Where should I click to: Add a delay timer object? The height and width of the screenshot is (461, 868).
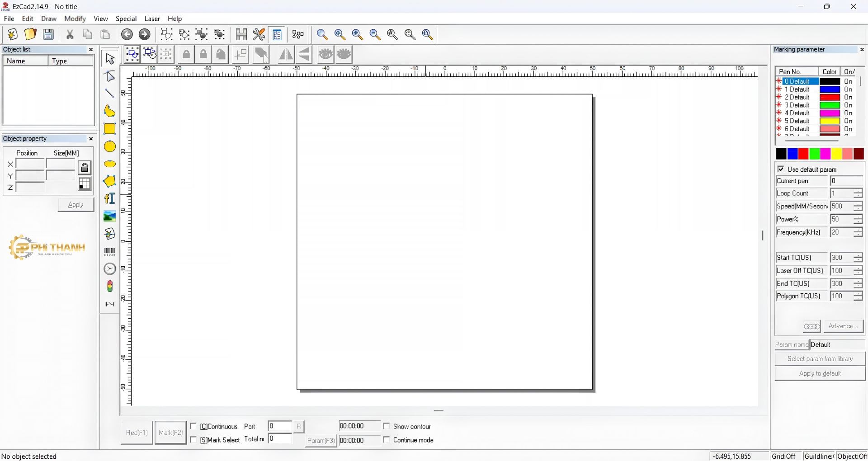[x=110, y=270]
